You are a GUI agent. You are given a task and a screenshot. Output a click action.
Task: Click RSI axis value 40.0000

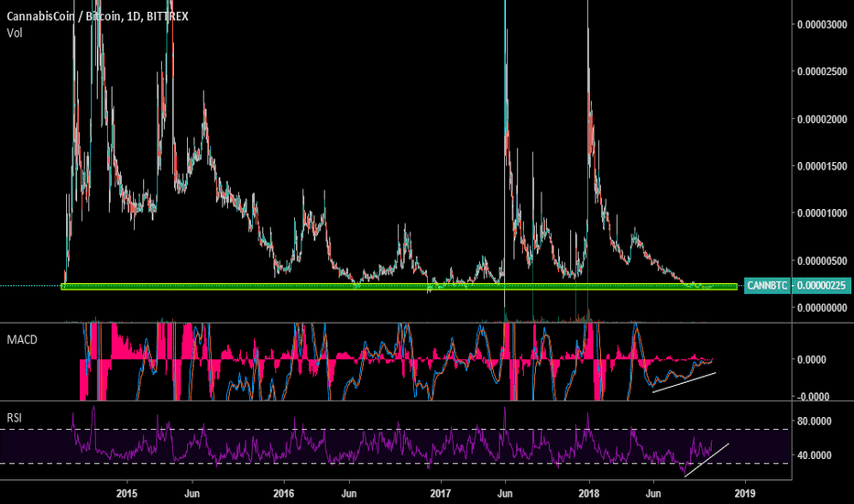pos(815,455)
